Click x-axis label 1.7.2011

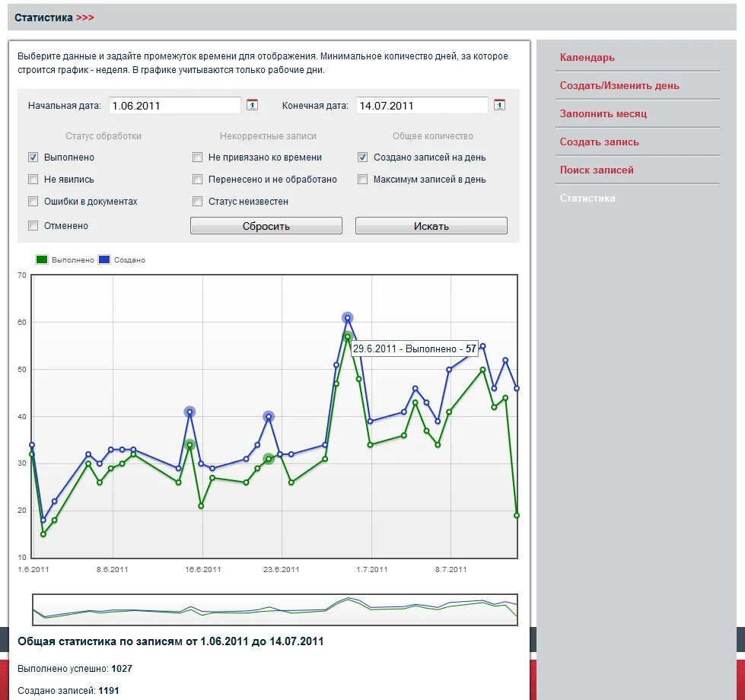tap(372, 569)
